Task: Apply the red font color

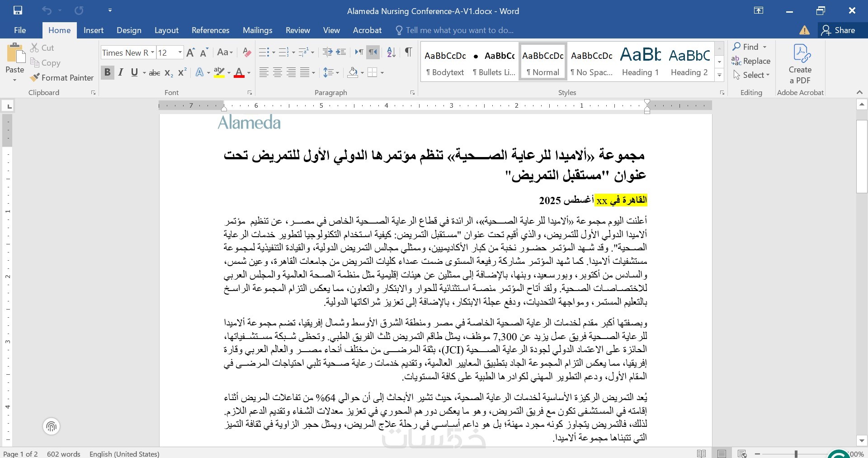Action: point(239,72)
